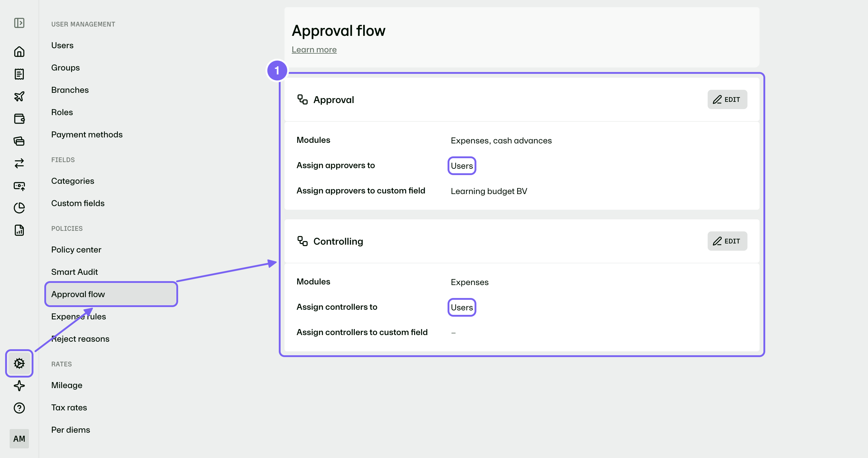Image resolution: width=868 pixels, height=458 pixels.
Task: Open the transfer arrows icon
Action: (19, 163)
